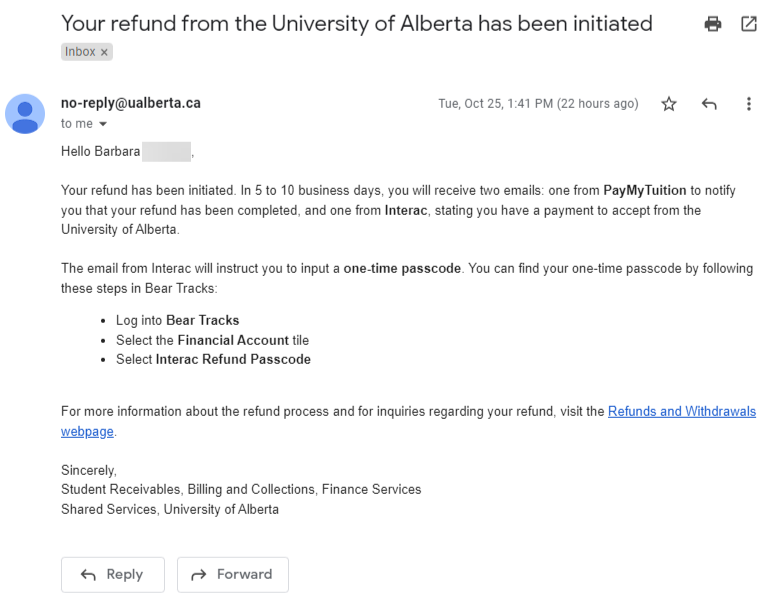Click the Inbox label chip

pyautogui.click(x=80, y=52)
